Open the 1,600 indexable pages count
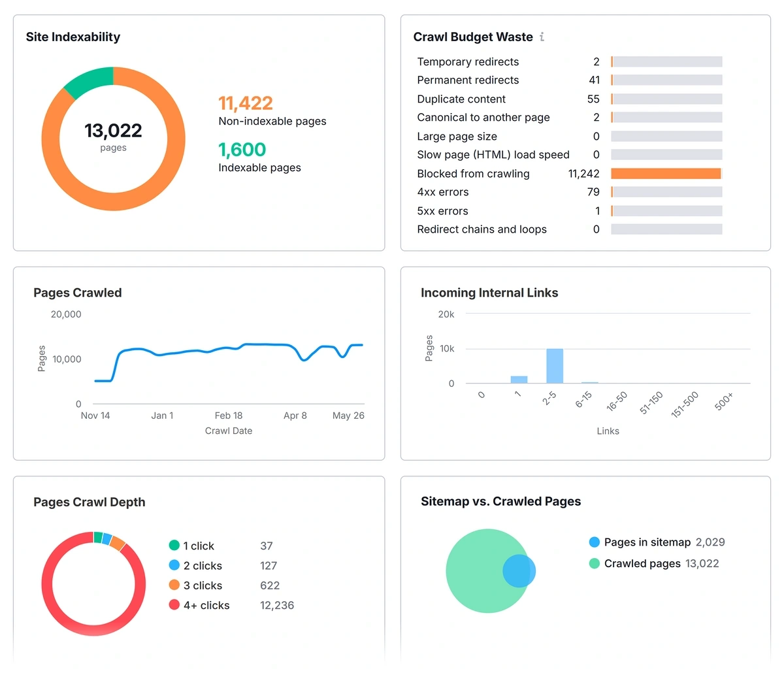 tap(242, 150)
